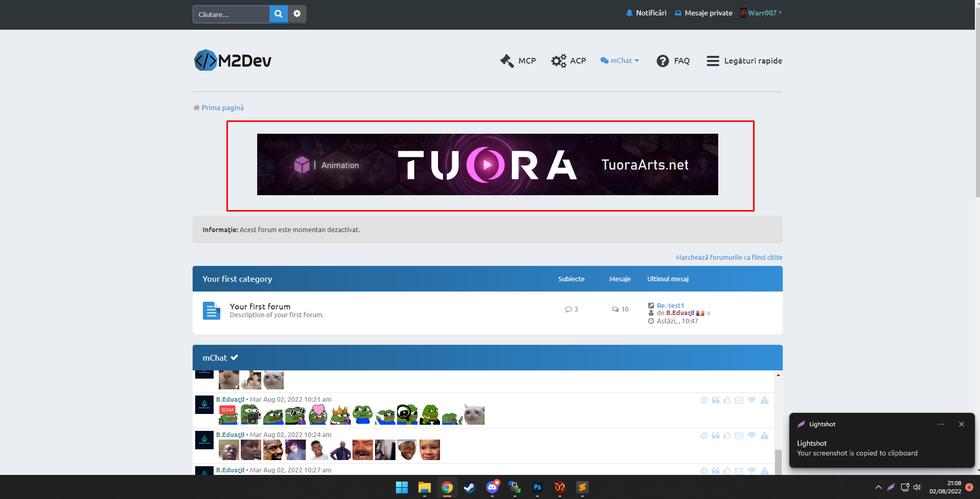This screenshot has height=499, width=980.
Task: Focus the Căutare search field
Action: click(232, 14)
